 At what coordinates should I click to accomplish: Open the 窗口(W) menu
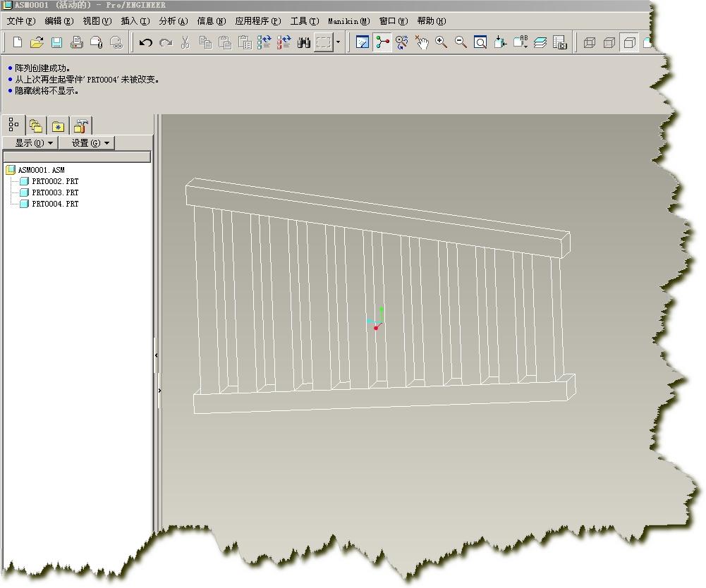pyautogui.click(x=394, y=21)
